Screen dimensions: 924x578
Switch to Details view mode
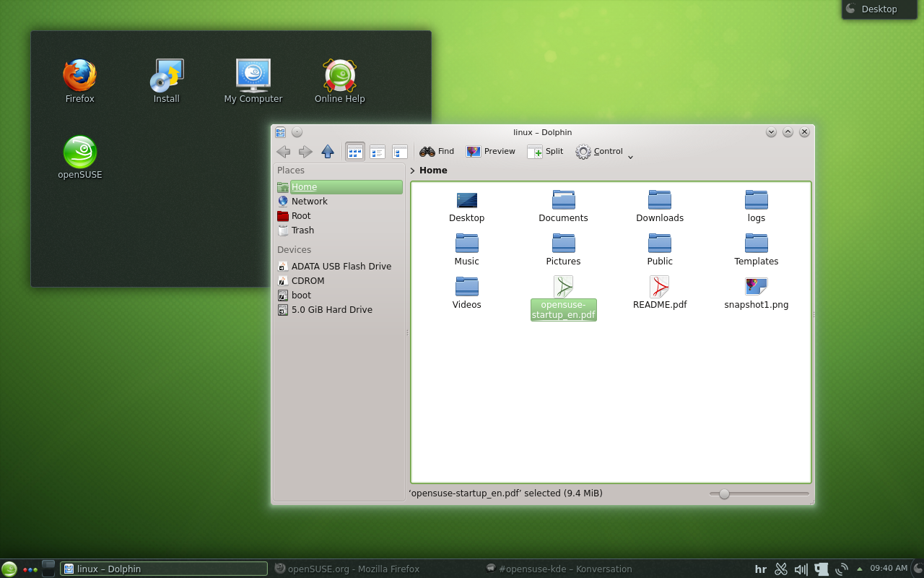[x=400, y=152]
